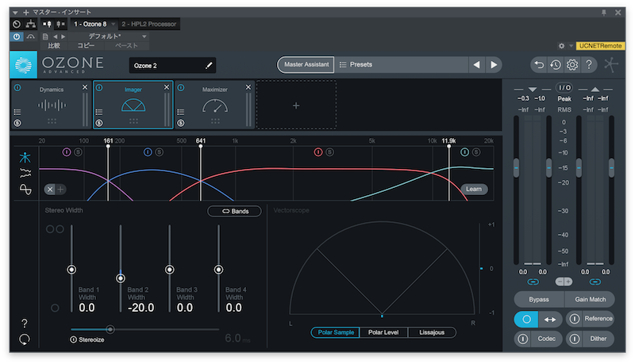The width and height of the screenshot is (635, 364).
Task: Click Band 1 Width slider handle
Action: tap(71, 270)
